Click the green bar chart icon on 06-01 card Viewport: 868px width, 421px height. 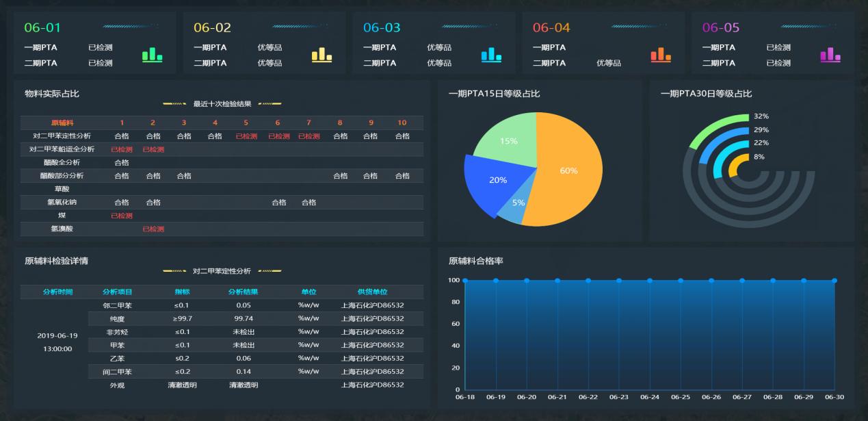tap(152, 55)
